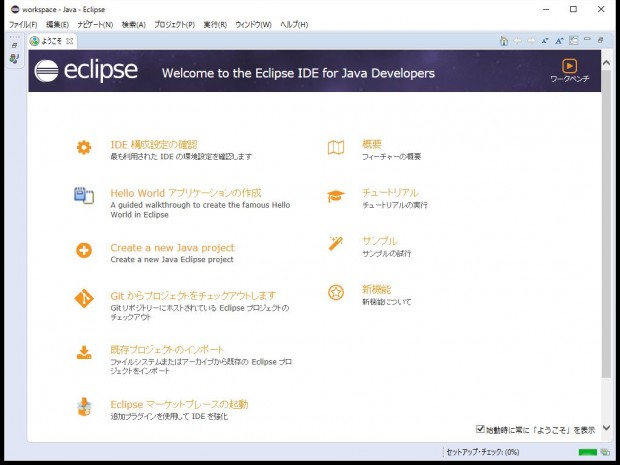Open the チュートリアル link
Screen dimensions: 620x465
[x=390, y=193]
